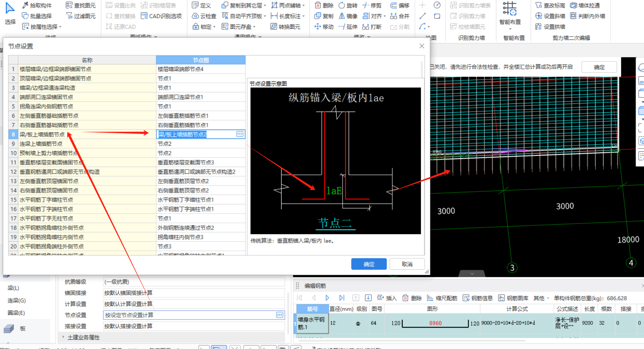
Task: Confirm node settings with 确定
Action: tap(369, 264)
